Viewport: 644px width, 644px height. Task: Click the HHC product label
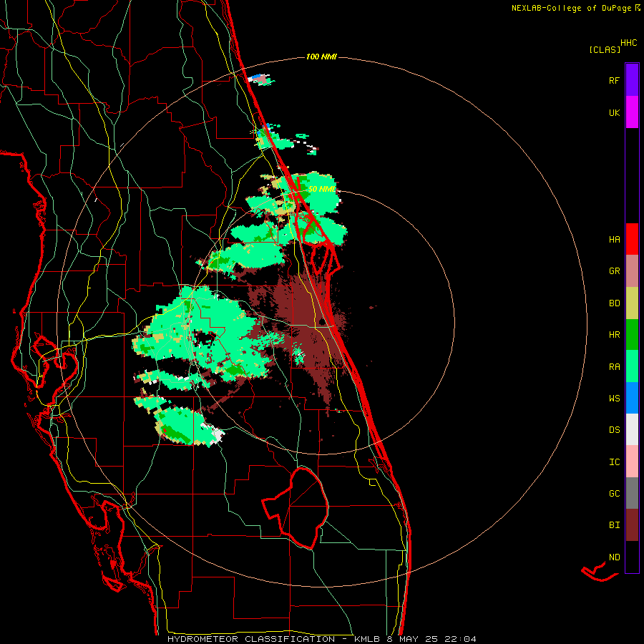(x=629, y=43)
